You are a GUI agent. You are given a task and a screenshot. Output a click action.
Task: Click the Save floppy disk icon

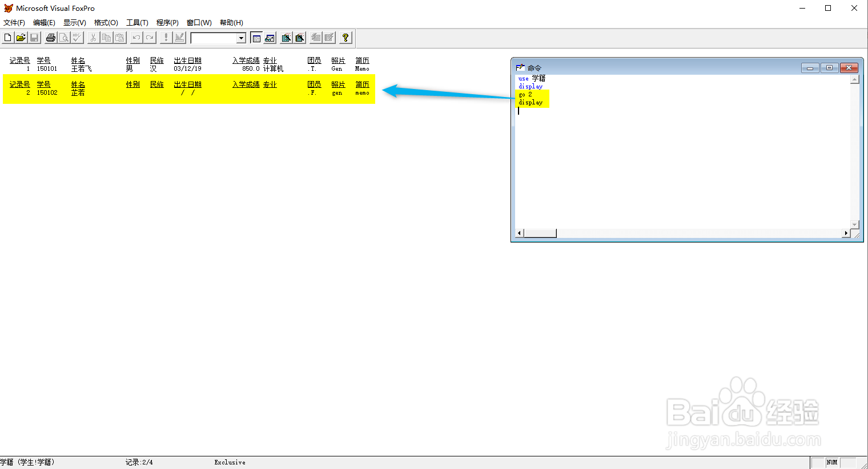(34, 38)
